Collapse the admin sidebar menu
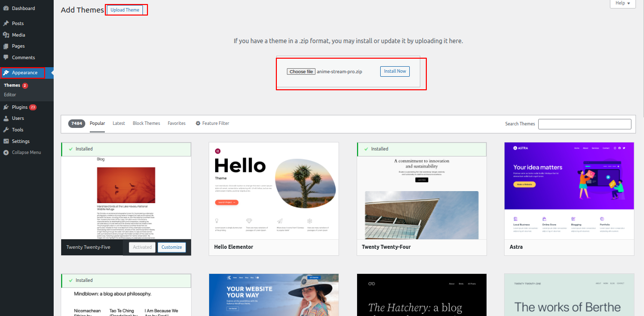Screen dimensions: 644x316 coord(22,152)
